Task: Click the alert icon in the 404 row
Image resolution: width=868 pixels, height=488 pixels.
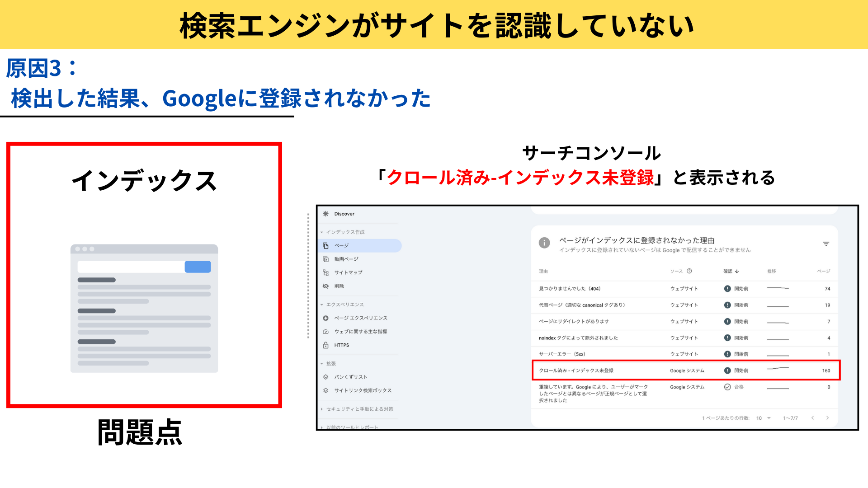Action: tap(727, 289)
